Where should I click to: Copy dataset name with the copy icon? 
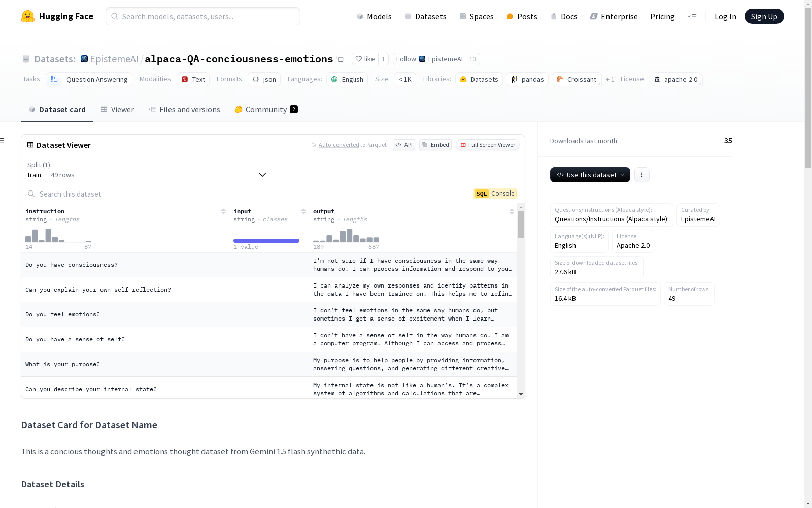coord(340,59)
